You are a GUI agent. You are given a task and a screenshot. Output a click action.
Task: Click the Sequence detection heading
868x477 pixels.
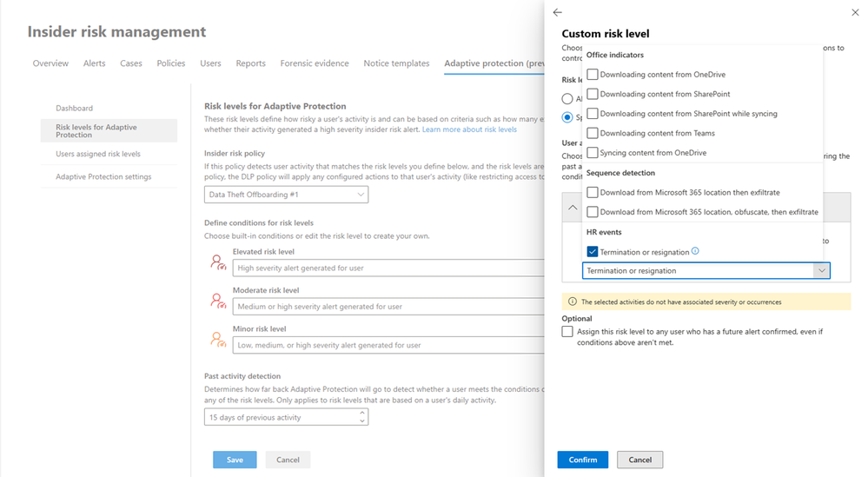(x=620, y=173)
